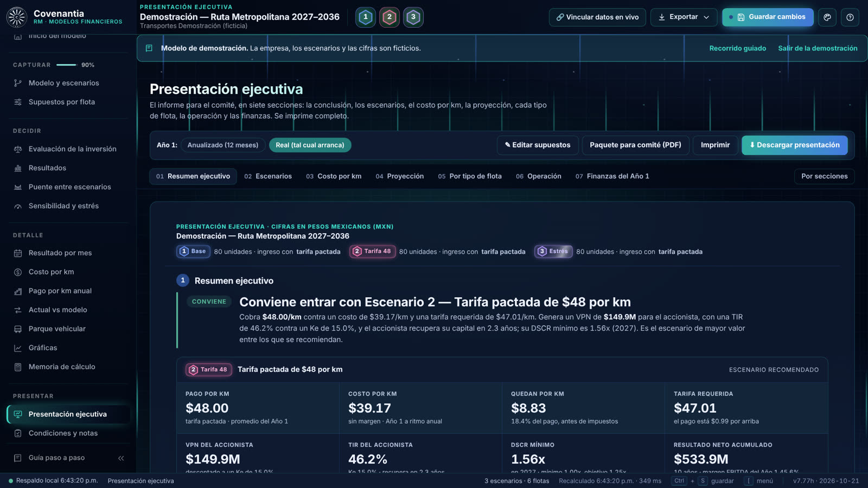The image size is (868, 488).
Task: Click Editar supuestos button
Action: tap(538, 145)
